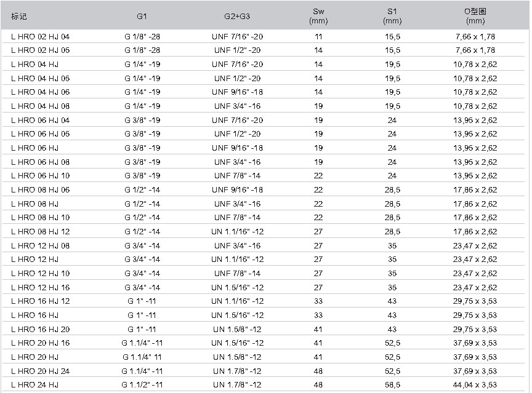Select the 44,04 x 3,53 O-ring value
Screen dimensions: 532x393
[x=475, y=384]
